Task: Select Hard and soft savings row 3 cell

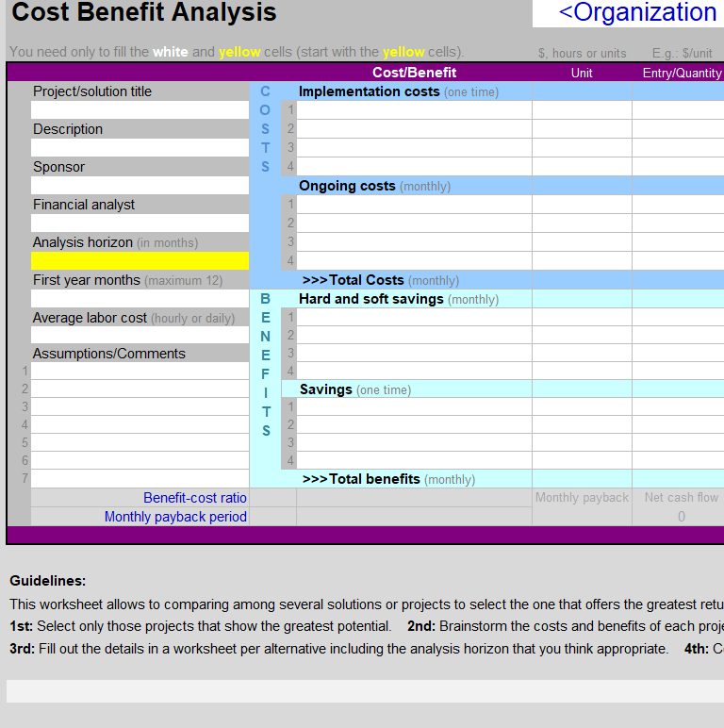Action: tap(414, 354)
